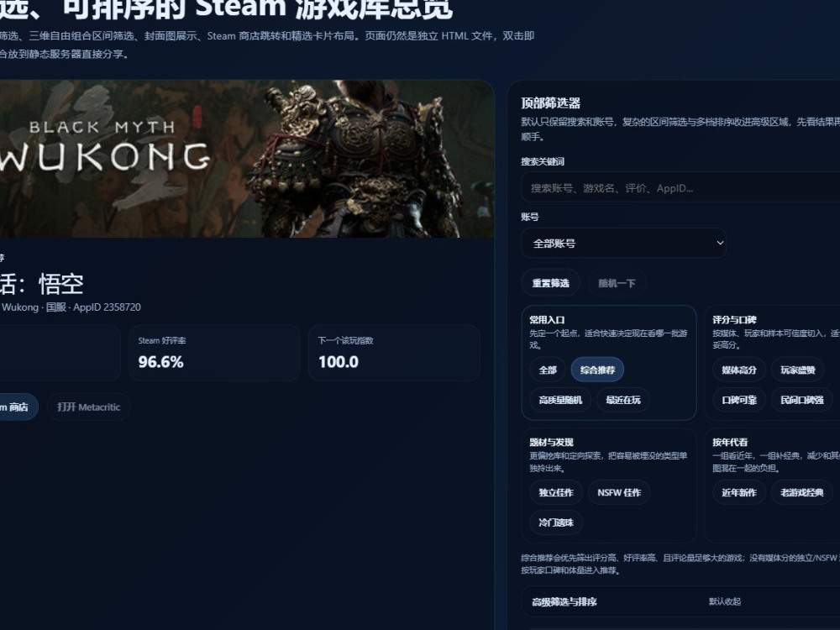Click the 默认收起 label
The height and width of the screenshot is (630, 840).
(x=725, y=601)
